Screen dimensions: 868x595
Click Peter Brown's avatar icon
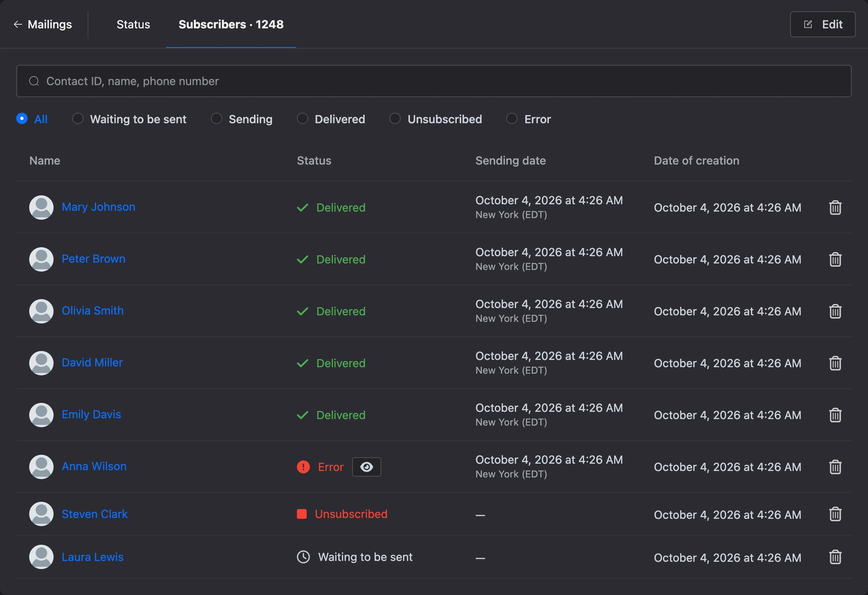[x=41, y=259]
